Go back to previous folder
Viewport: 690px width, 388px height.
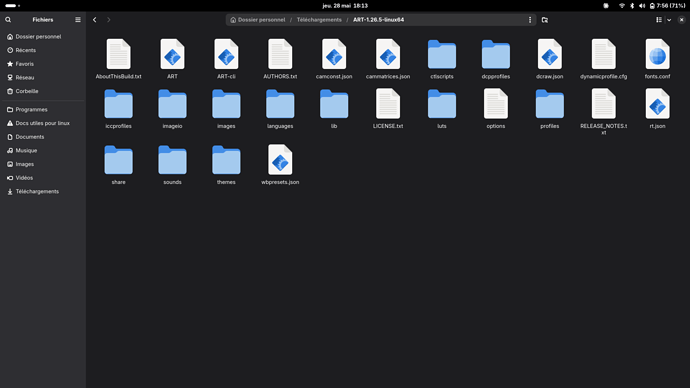tap(95, 20)
